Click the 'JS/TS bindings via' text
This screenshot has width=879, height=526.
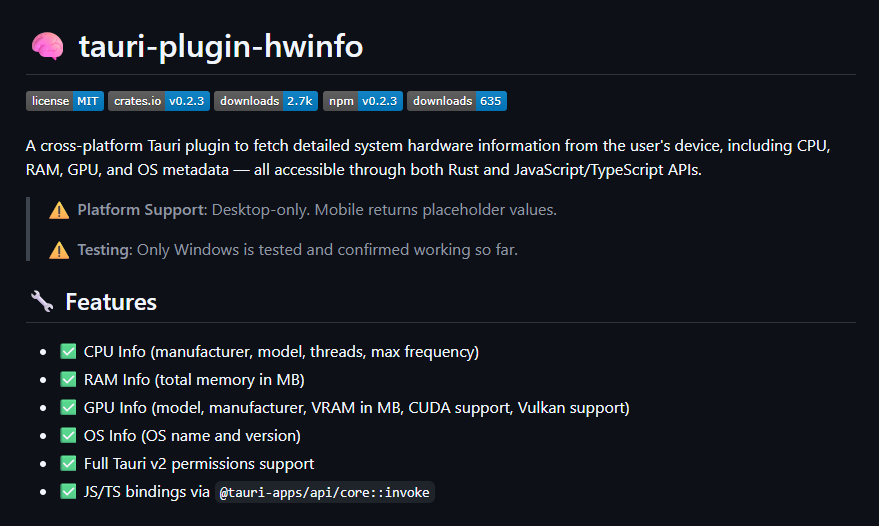pyautogui.click(x=146, y=492)
